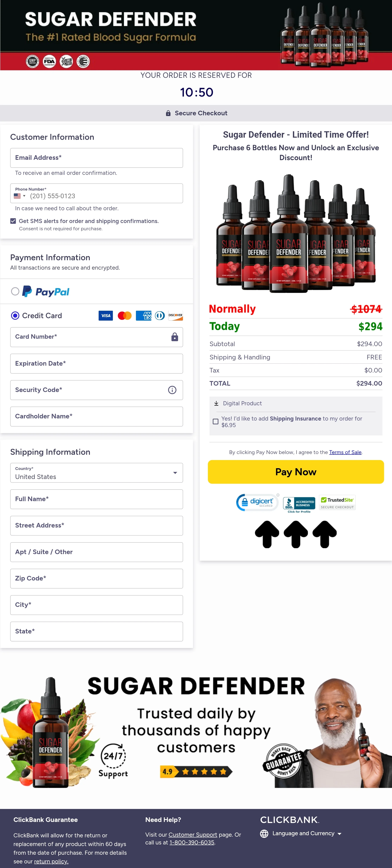Click the DigiCert secured seal

click(257, 502)
